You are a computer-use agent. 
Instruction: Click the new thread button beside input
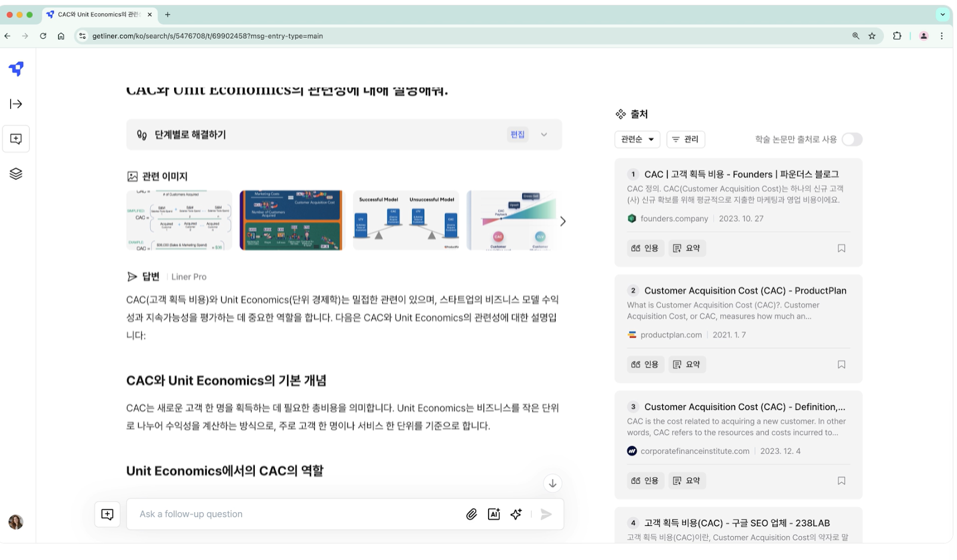[108, 514]
